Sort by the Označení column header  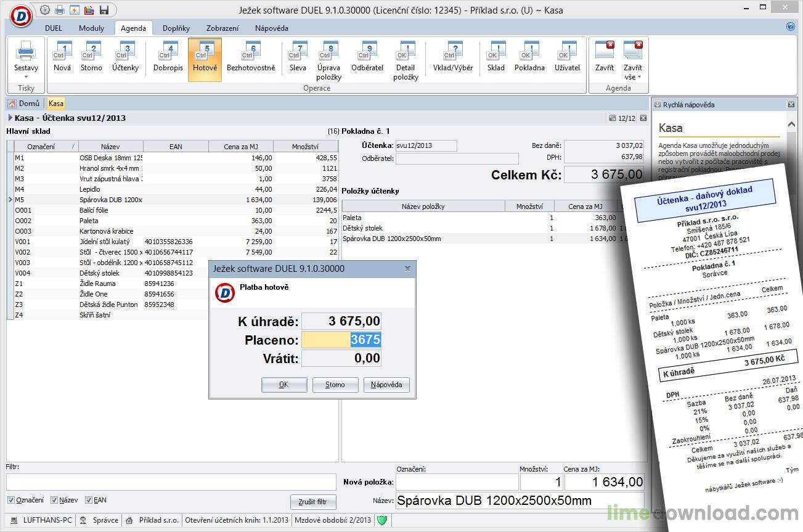click(46, 146)
